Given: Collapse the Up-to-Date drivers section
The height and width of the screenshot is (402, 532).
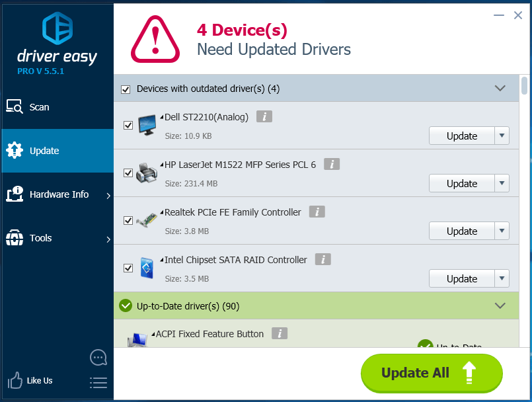Looking at the screenshot, I should click(500, 305).
